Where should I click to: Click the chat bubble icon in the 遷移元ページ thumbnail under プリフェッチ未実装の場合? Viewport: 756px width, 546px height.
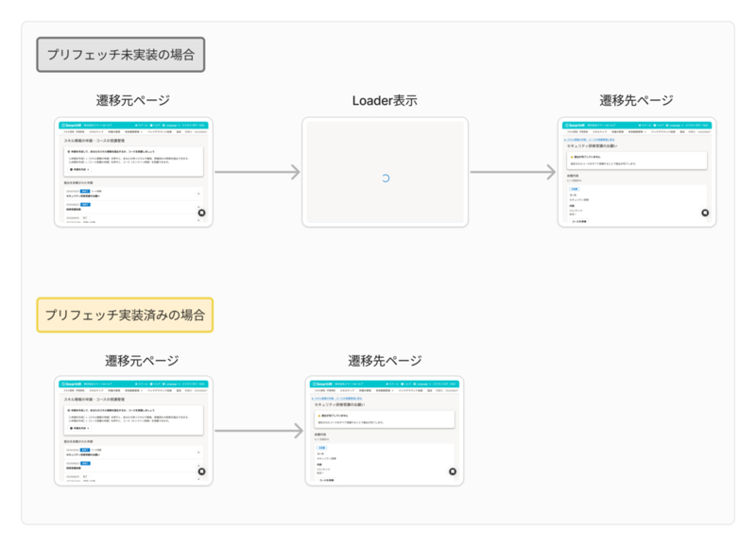click(201, 213)
